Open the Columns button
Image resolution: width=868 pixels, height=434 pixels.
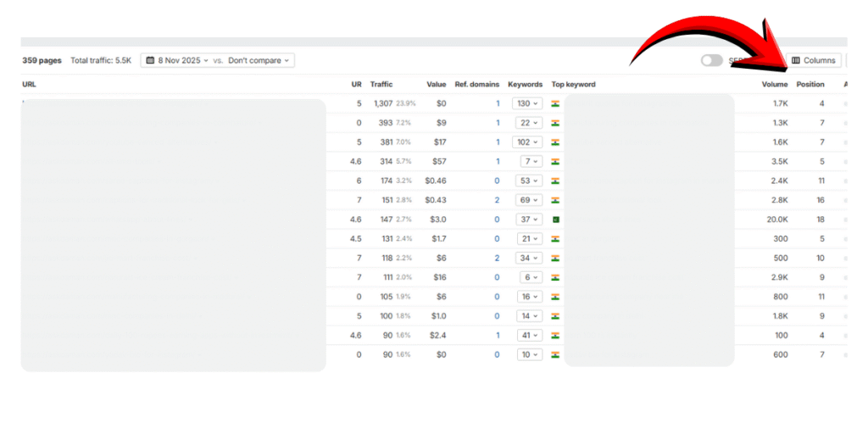point(814,61)
